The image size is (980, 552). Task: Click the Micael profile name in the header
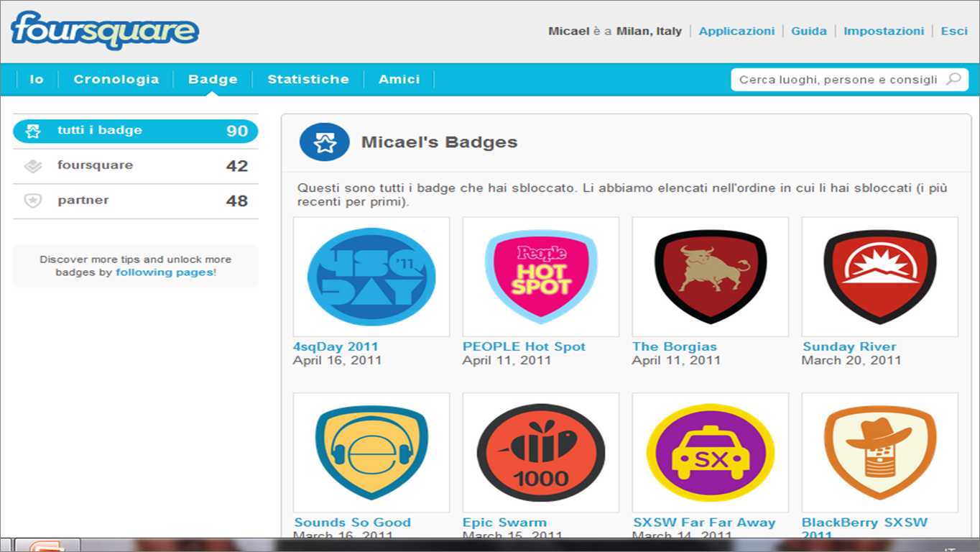point(568,31)
